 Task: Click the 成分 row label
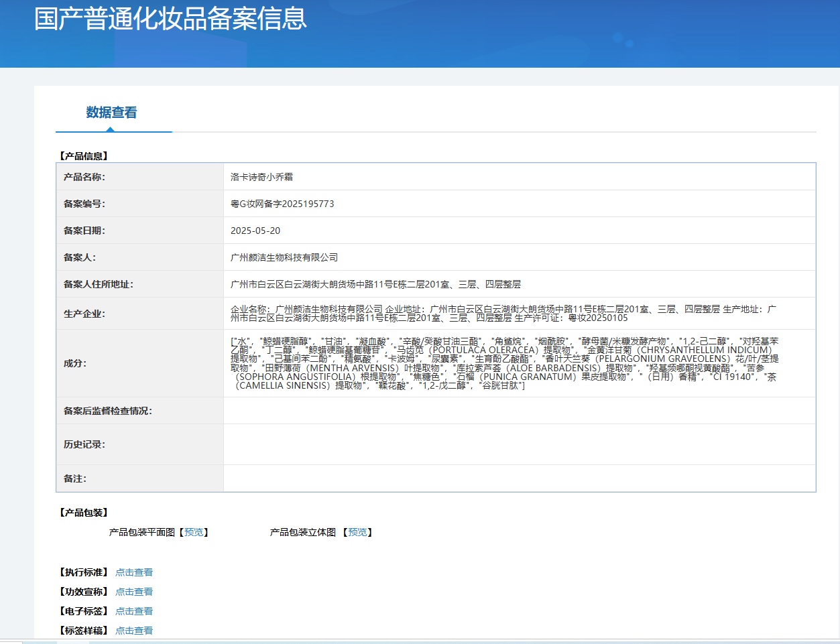(x=75, y=363)
